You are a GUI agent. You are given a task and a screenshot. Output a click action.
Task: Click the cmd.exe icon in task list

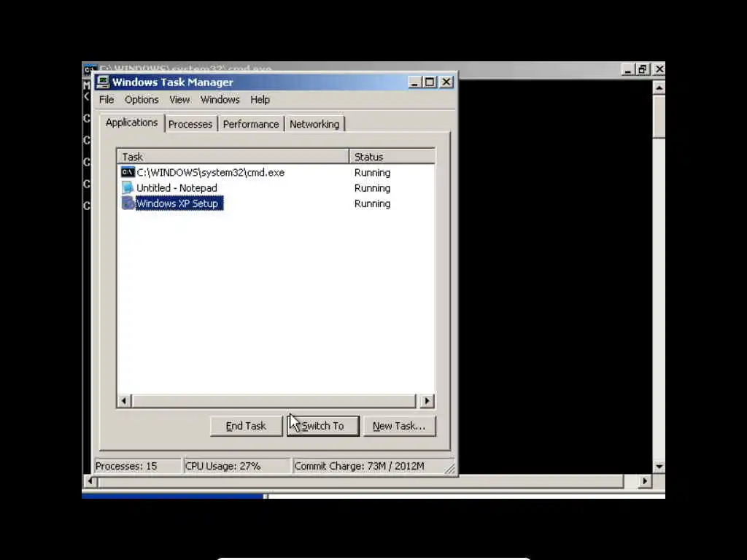128,172
